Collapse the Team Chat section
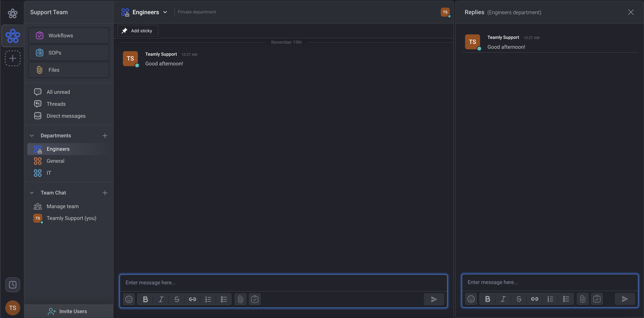This screenshot has height=318, width=644. coord(32,193)
